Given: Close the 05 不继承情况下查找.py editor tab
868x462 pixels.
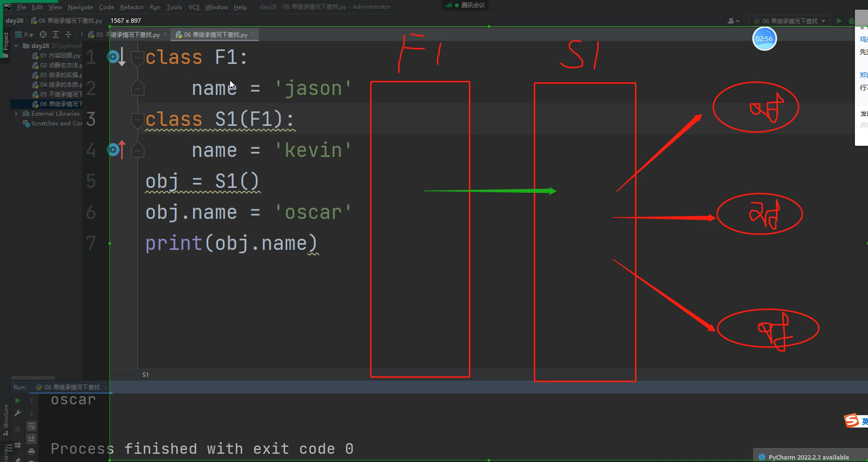Looking at the screenshot, I should pyautogui.click(x=165, y=34).
